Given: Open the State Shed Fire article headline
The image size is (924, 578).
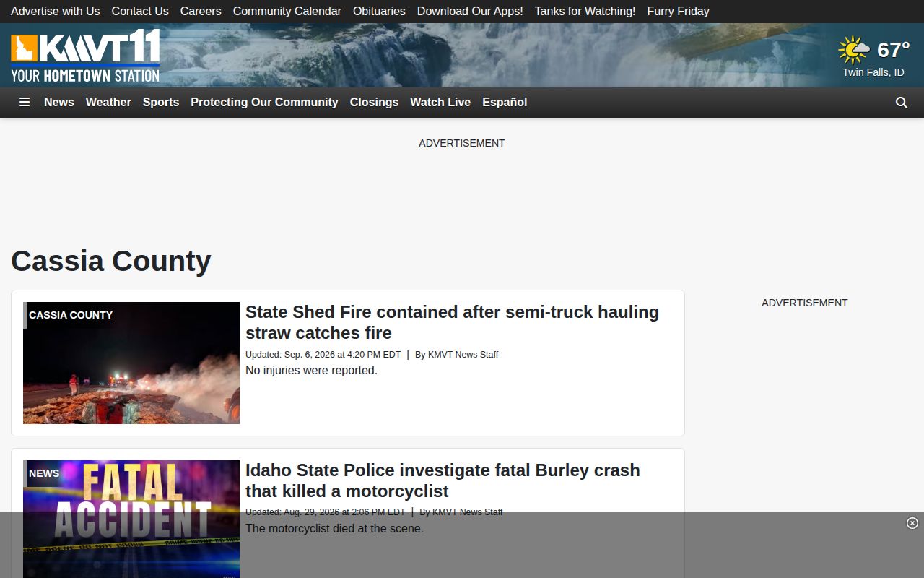Looking at the screenshot, I should pos(452,322).
